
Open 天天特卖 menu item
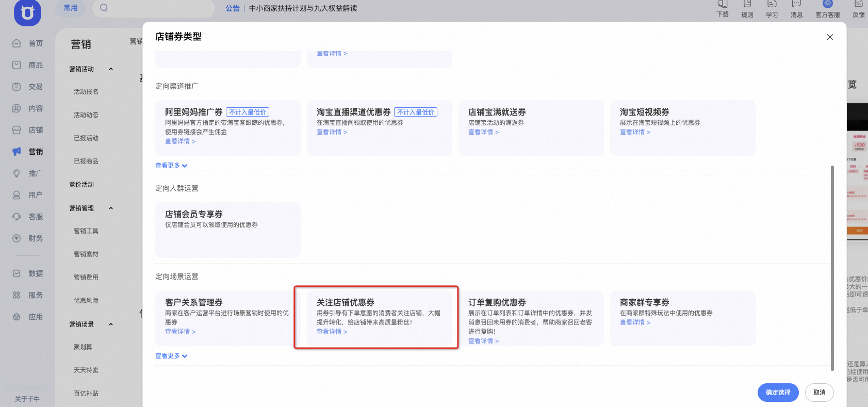pyautogui.click(x=86, y=370)
